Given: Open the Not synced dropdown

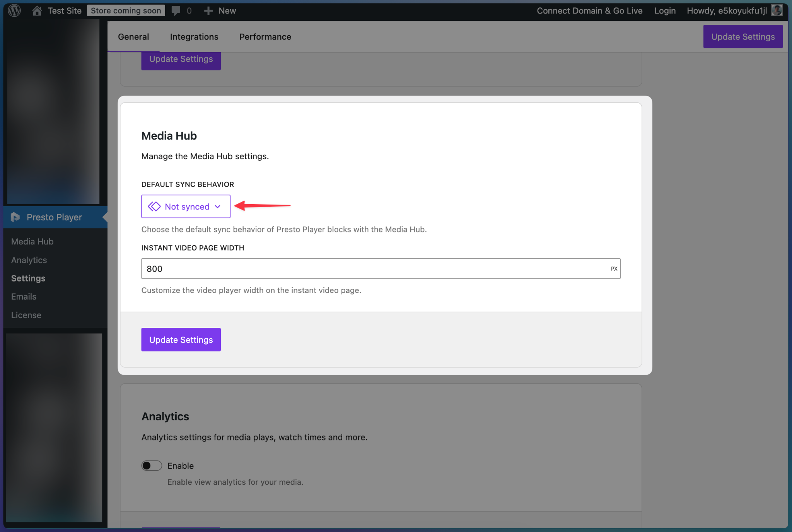Looking at the screenshot, I should coord(186,206).
